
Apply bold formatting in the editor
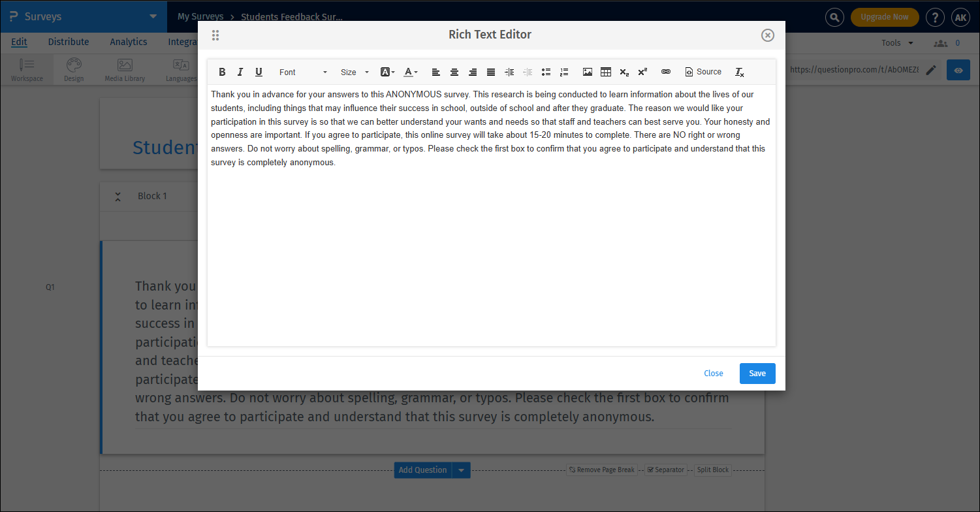[222, 72]
